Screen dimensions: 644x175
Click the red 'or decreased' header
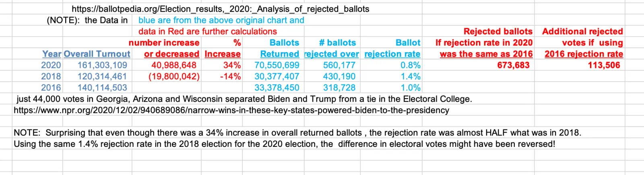tap(172, 54)
